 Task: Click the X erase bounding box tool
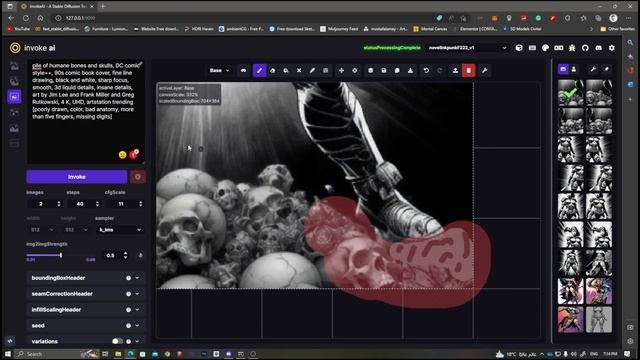299,71
